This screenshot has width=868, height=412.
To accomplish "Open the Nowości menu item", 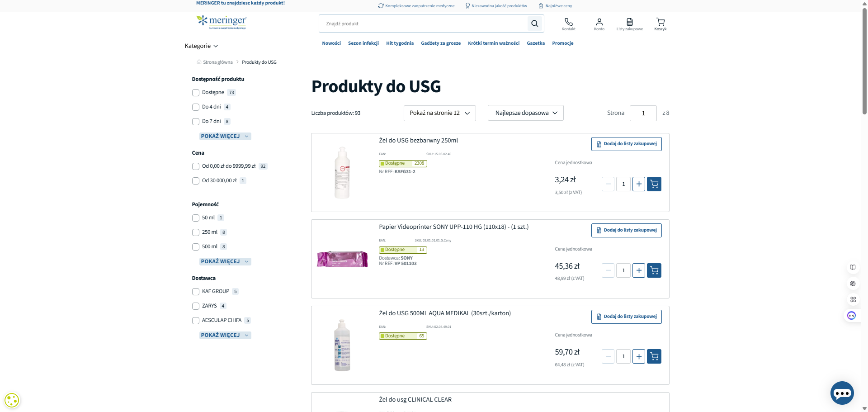I will (x=331, y=43).
